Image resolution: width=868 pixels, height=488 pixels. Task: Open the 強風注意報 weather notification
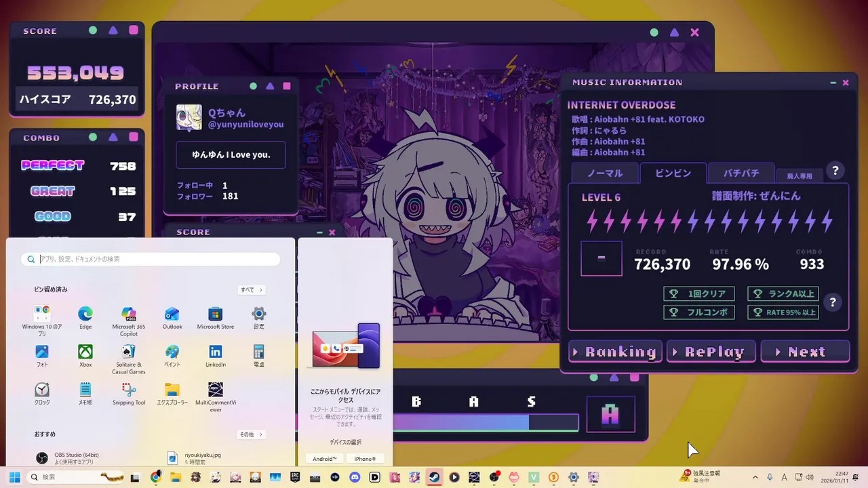coord(701,476)
